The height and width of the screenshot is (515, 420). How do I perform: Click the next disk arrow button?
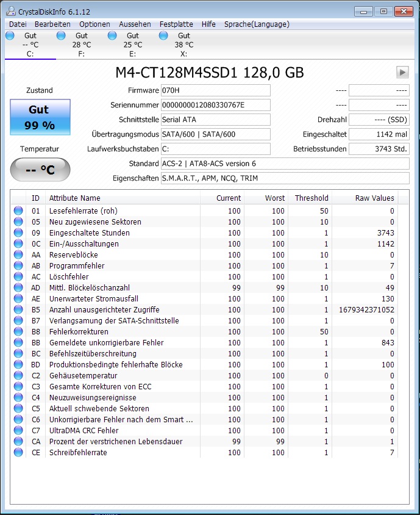[x=402, y=72]
